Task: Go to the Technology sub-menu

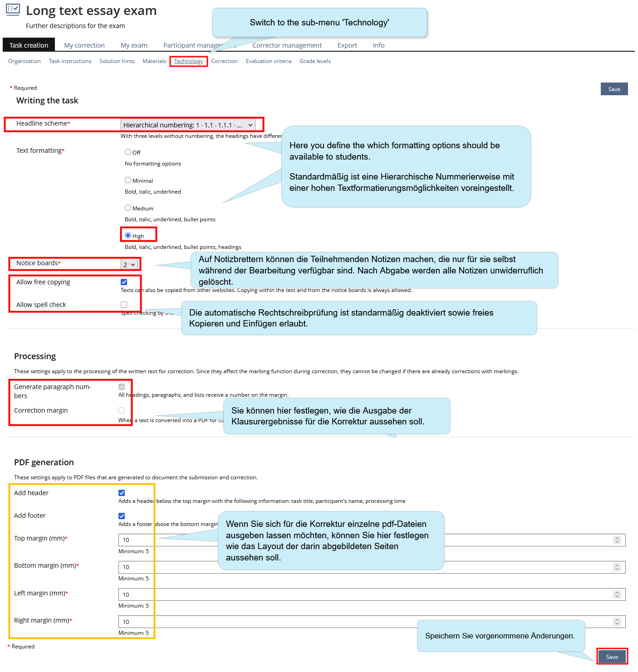Action: pos(188,61)
